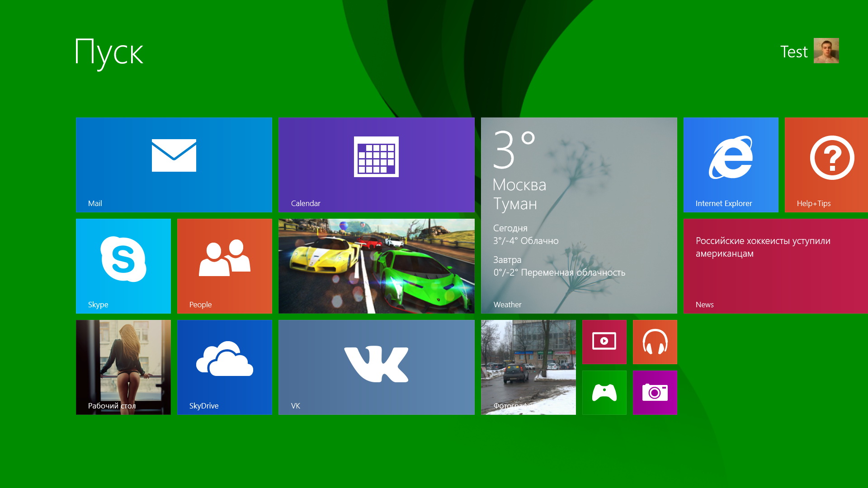868x488 pixels.
Task: Open the Calendar tile
Action: tap(377, 165)
